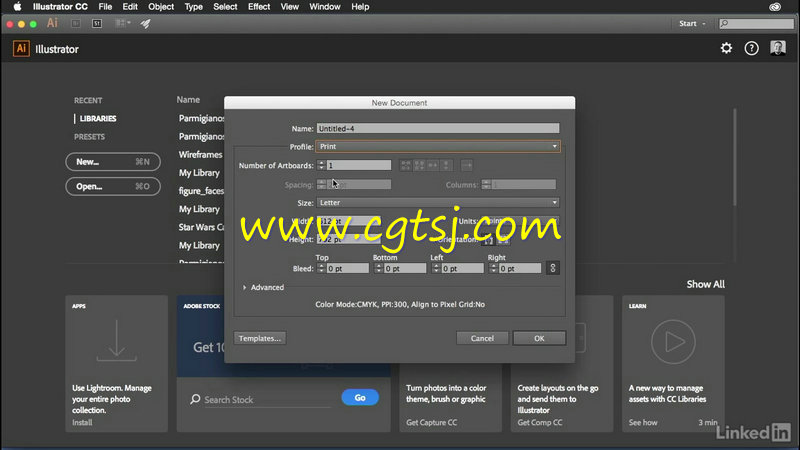Click the Bottom bleed stepper
This screenshot has width=800, height=450.
[378, 268]
